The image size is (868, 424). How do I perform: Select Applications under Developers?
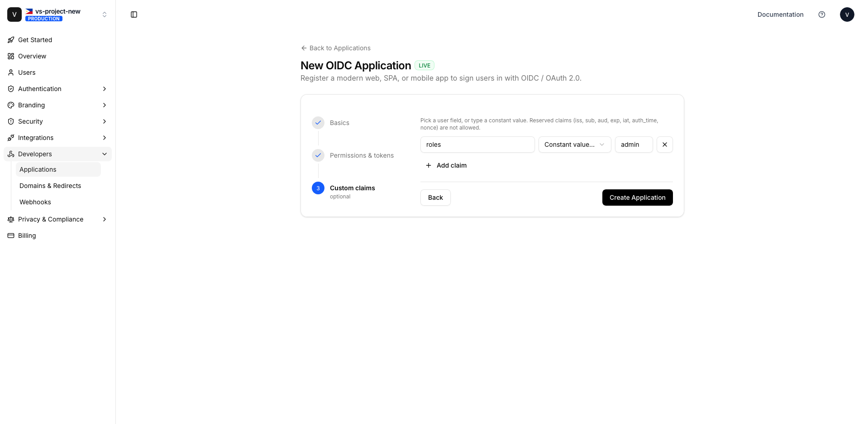pyautogui.click(x=58, y=169)
